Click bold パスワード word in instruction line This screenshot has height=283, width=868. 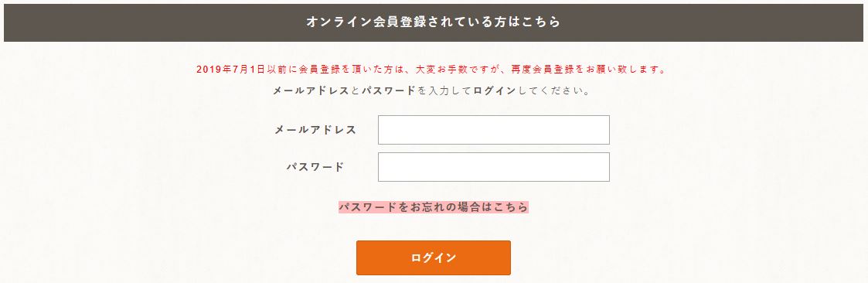tap(388, 90)
